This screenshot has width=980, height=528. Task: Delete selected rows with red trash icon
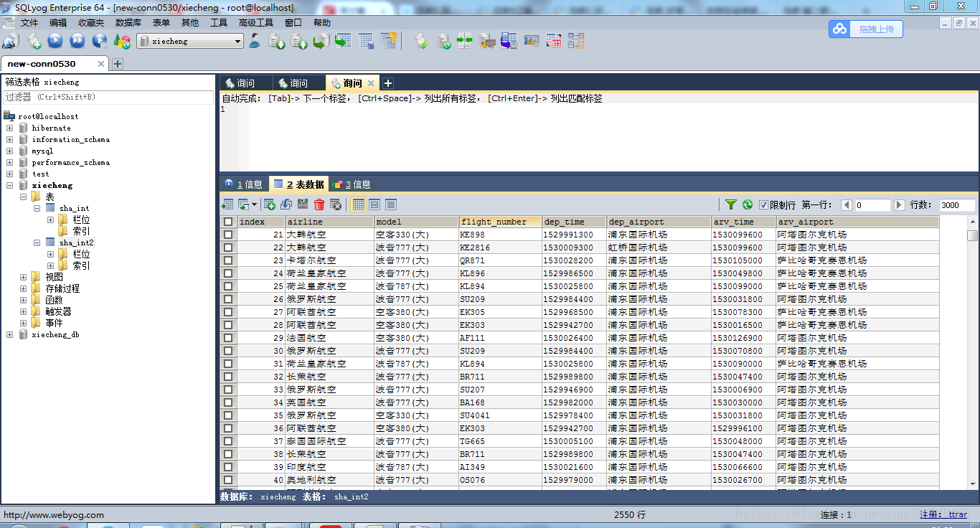tap(319, 204)
